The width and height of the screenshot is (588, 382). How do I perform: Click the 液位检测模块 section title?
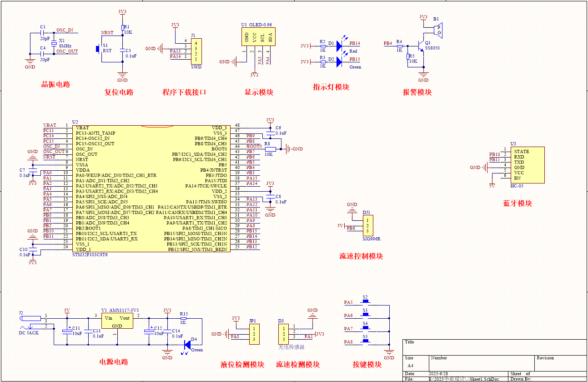pyautogui.click(x=242, y=365)
